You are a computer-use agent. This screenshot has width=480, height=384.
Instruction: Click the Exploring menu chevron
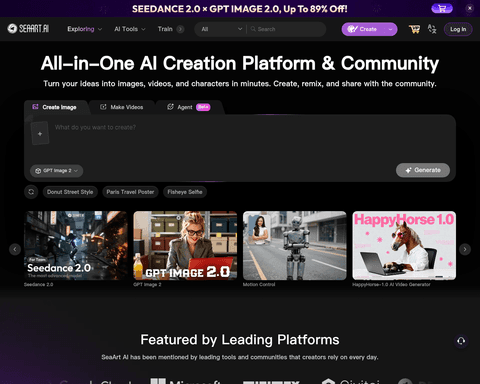100,29
